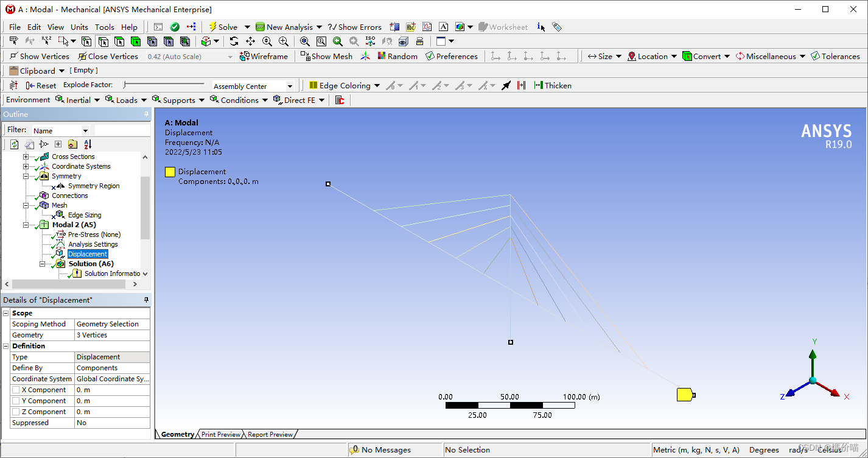Viewport: 868px width, 458px height.
Task: Click the Tolerances button
Action: click(x=835, y=56)
